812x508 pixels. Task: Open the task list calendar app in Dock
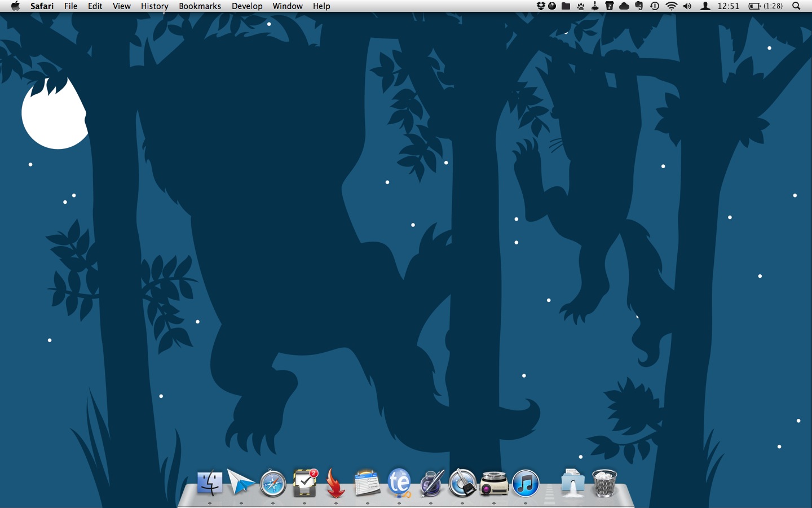(x=367, y=483)
